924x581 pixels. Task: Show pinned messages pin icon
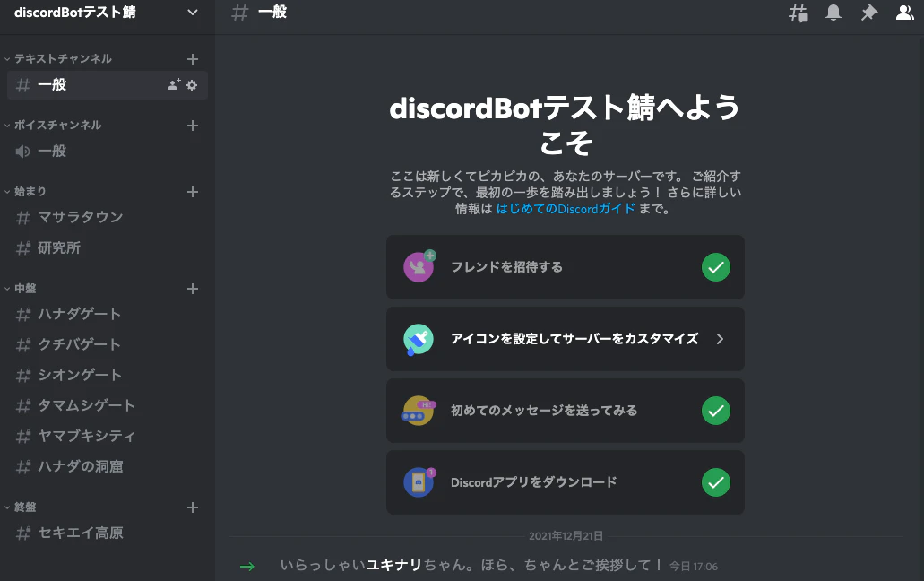point(868,13)
